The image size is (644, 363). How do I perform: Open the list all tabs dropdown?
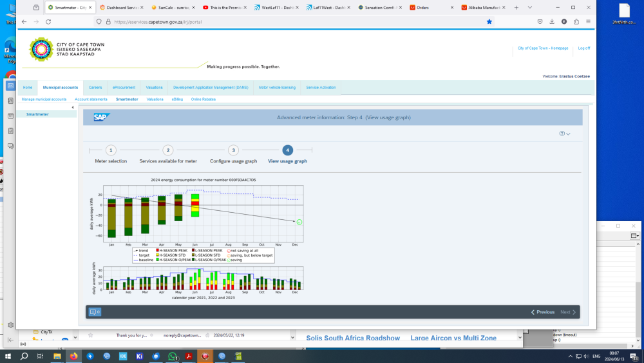click(530, 7)
